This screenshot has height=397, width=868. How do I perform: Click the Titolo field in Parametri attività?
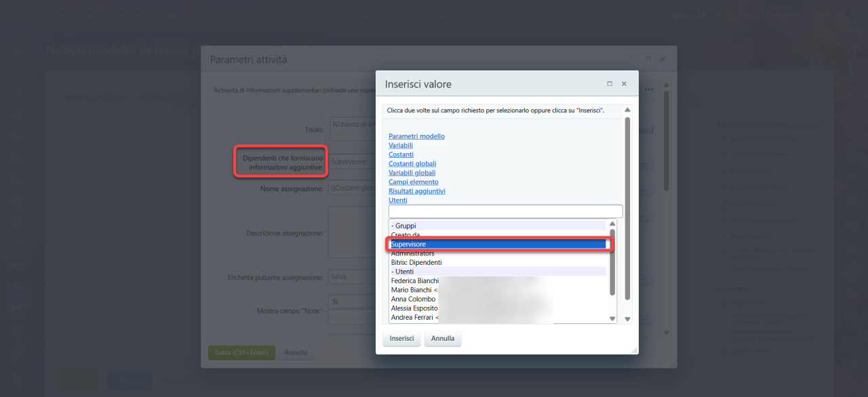352,129
